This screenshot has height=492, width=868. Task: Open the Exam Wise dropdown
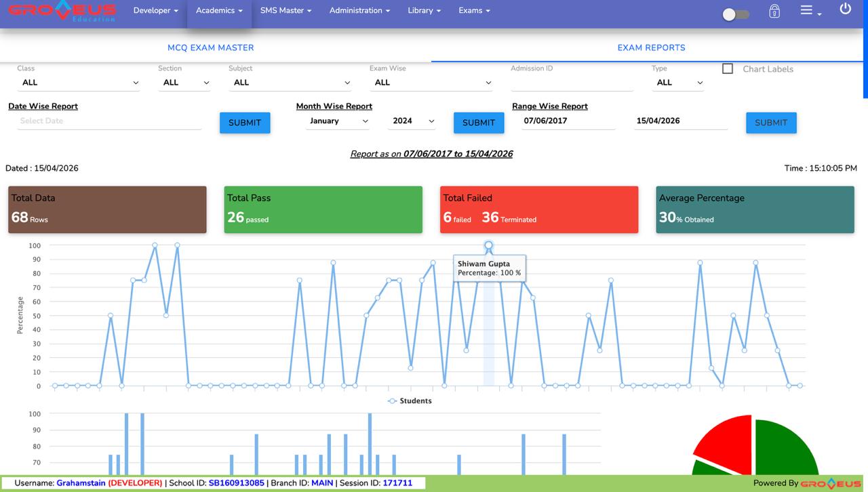[431, 83]
